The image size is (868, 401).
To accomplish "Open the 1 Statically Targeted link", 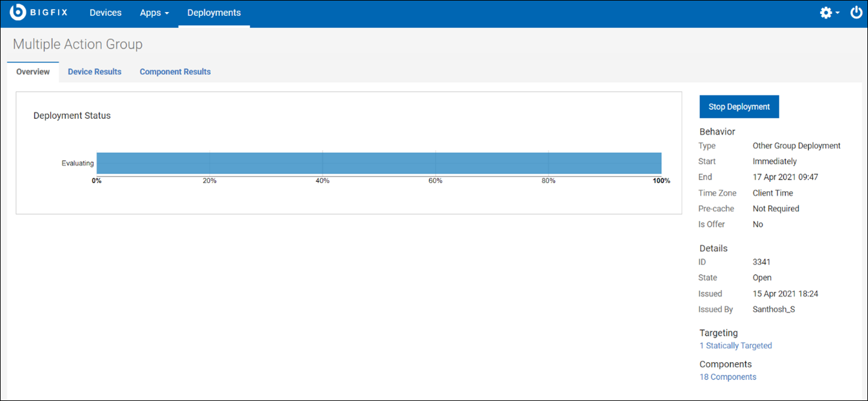I will coord(735,346).
